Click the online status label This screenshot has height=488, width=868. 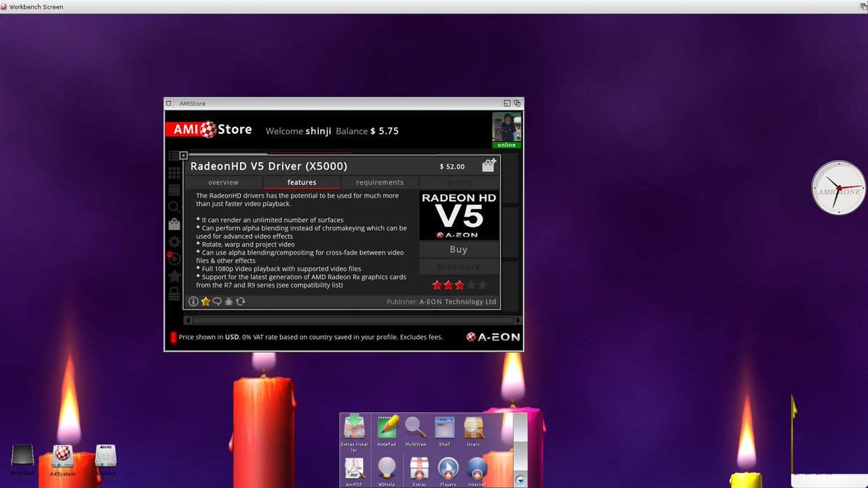coord(506,145)
